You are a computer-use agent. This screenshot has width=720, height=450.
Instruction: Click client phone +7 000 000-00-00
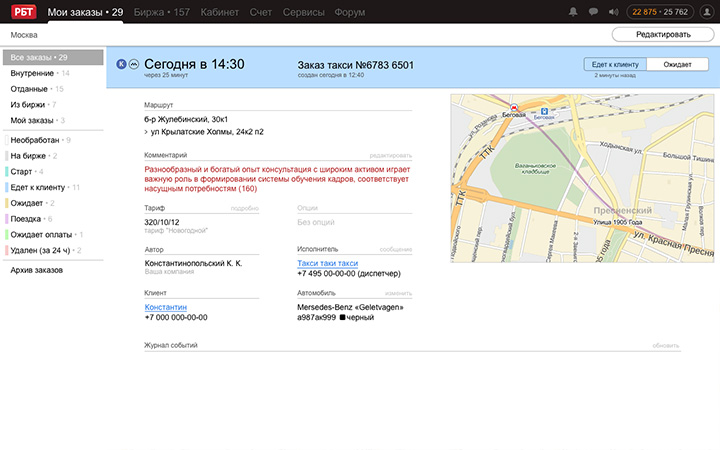pos(176,317)
